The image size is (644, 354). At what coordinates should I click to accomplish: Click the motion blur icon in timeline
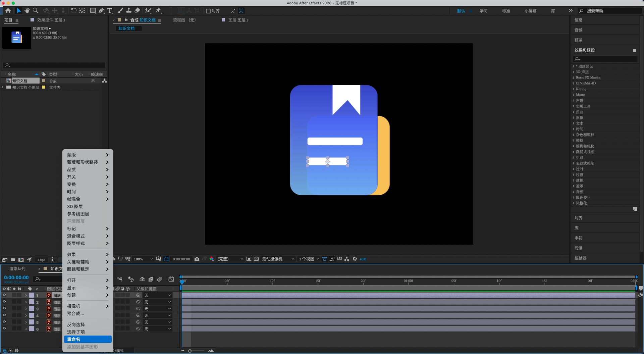160,279
